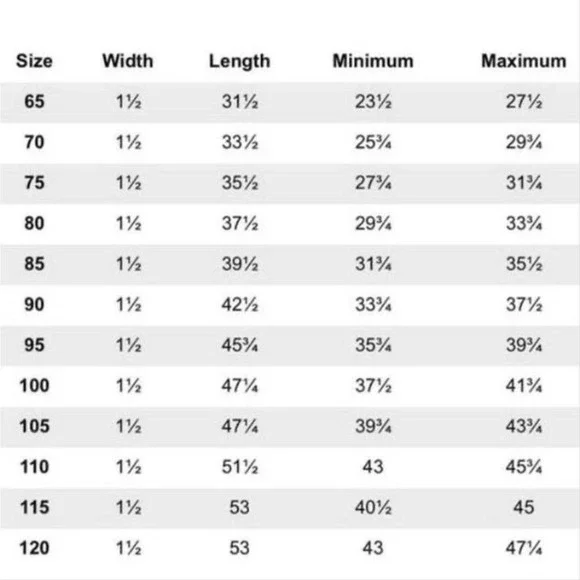
Task: Click the 31½ length value for size 65
Action: point(240,101)
